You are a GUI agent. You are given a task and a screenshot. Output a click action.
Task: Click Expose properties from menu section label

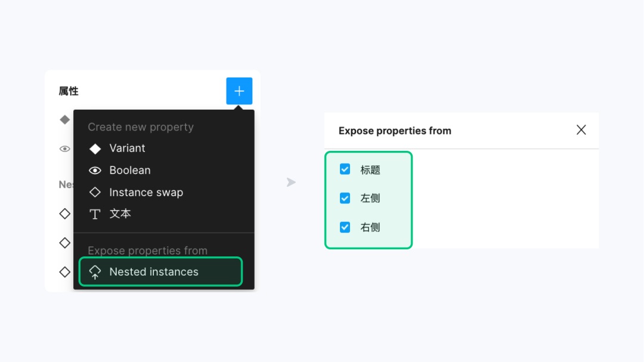[x=147, y=250]
